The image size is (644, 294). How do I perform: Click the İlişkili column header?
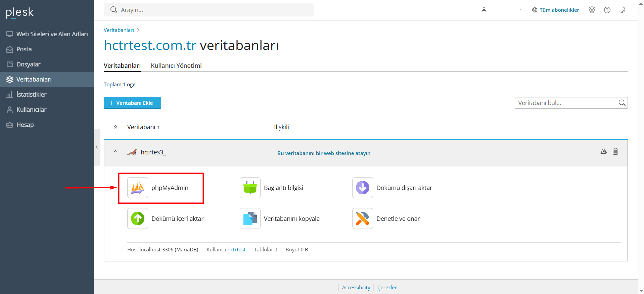point(281,127)
